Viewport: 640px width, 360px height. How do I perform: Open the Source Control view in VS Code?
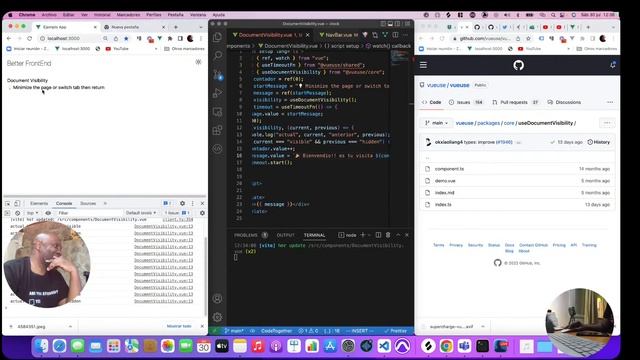pos(218,74)
